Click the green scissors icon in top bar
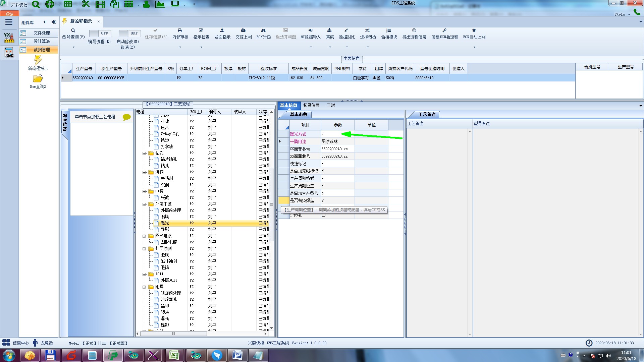 [86, 4]
